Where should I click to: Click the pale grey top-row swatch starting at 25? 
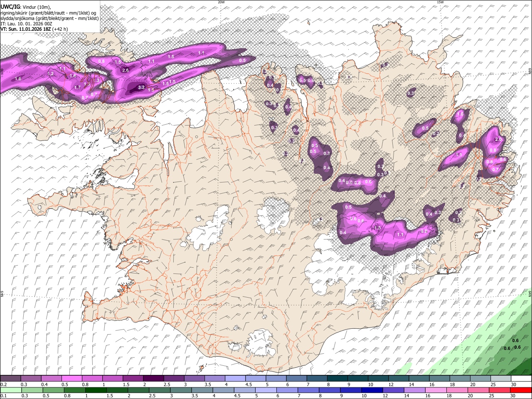pyautogui.click(x=500, y=379)
